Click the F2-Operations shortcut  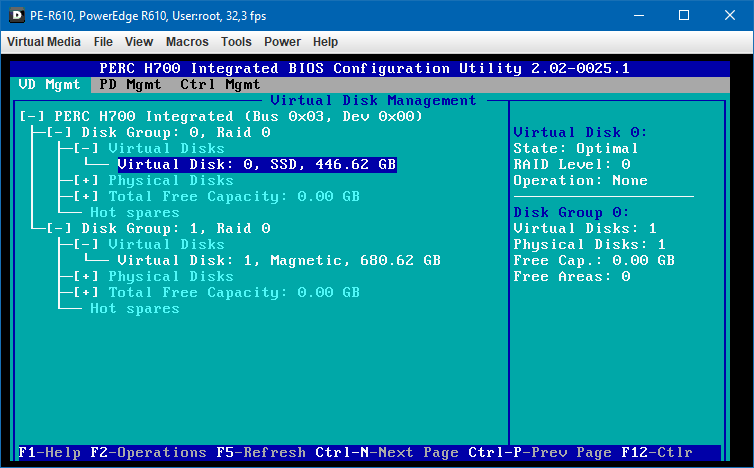[149, 453]
